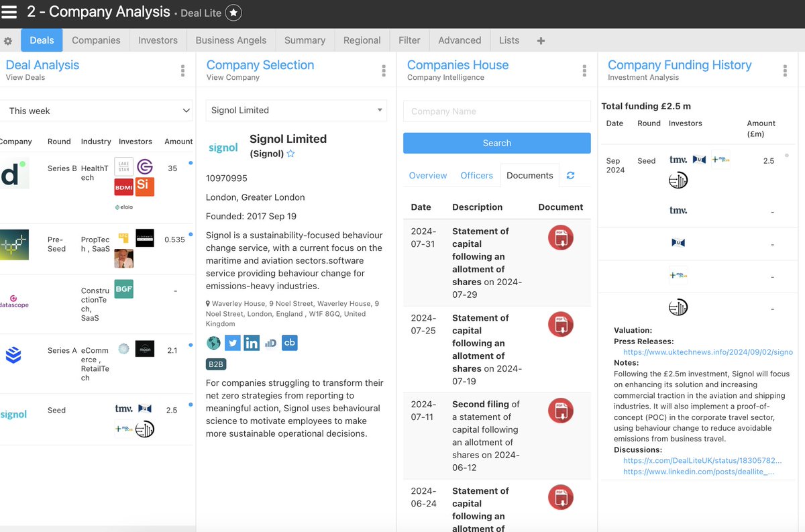
Task: Click the Company Selection panel heading
Action: point(260,65)
